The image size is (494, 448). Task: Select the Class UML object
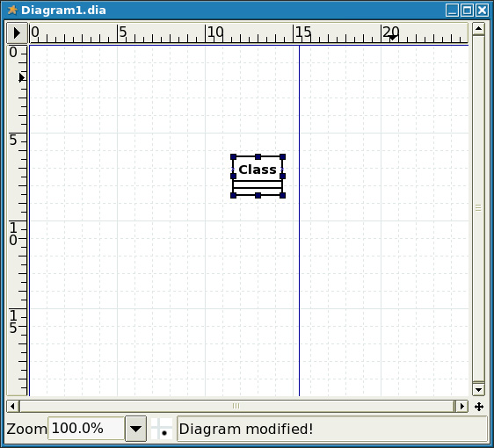(258, 176)
